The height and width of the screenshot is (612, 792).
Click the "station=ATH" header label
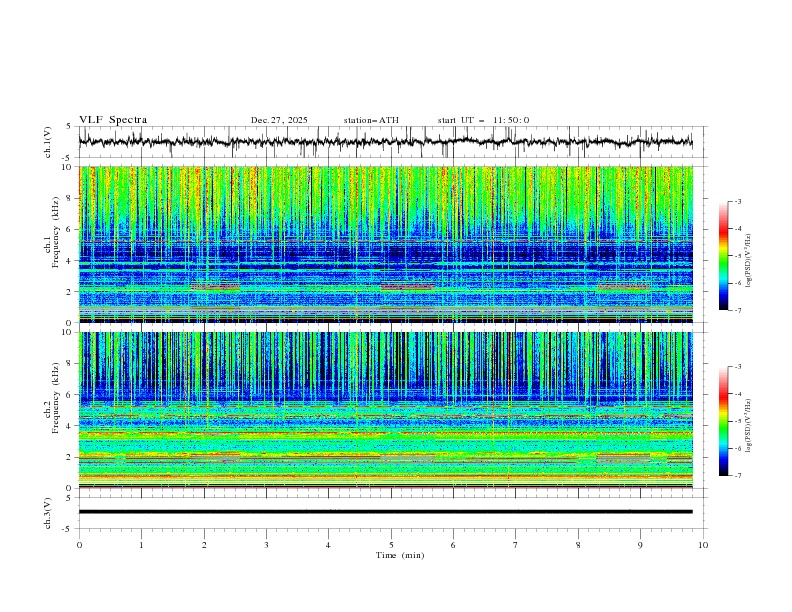point(371,120)
